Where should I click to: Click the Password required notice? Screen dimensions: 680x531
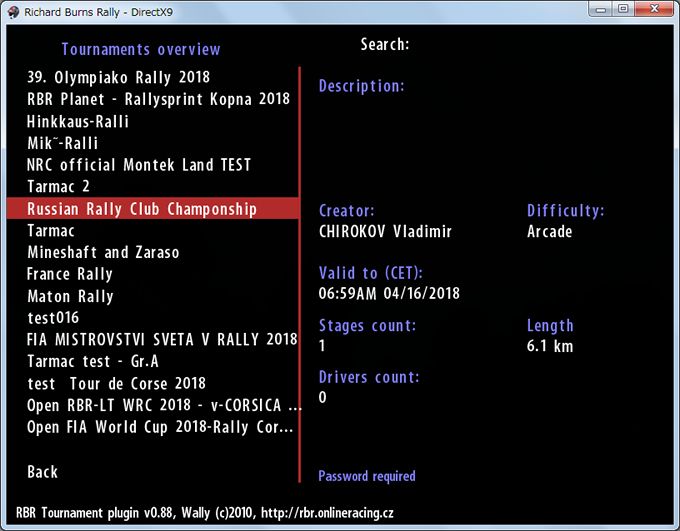click(x=367, y=476)
